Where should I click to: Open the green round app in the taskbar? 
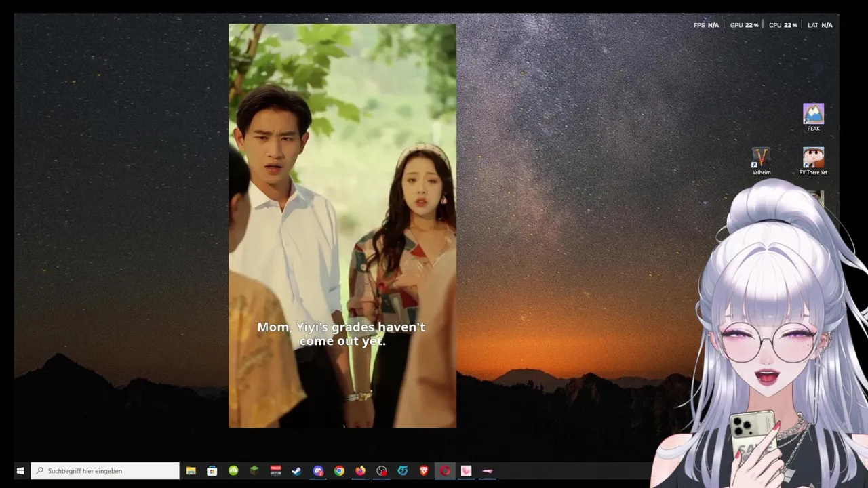[x=233, y=470]
